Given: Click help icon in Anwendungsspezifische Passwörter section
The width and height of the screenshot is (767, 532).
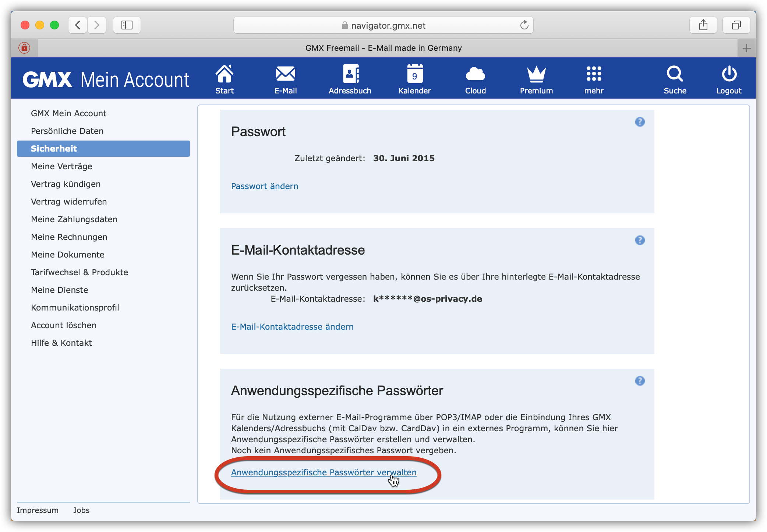Looking at the screenshot, I should tap(640, 381).
